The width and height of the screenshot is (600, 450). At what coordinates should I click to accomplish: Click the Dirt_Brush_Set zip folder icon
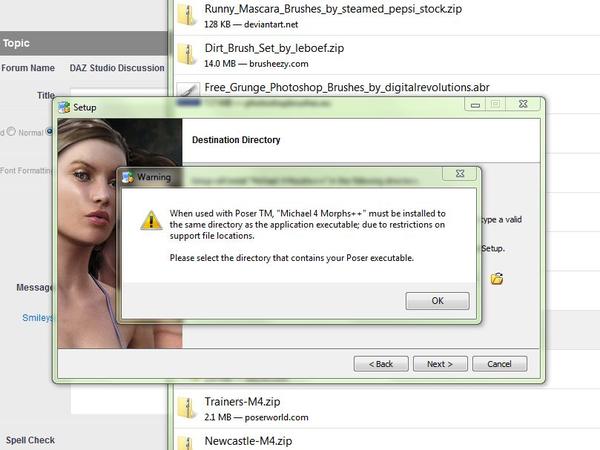[187, 54]
